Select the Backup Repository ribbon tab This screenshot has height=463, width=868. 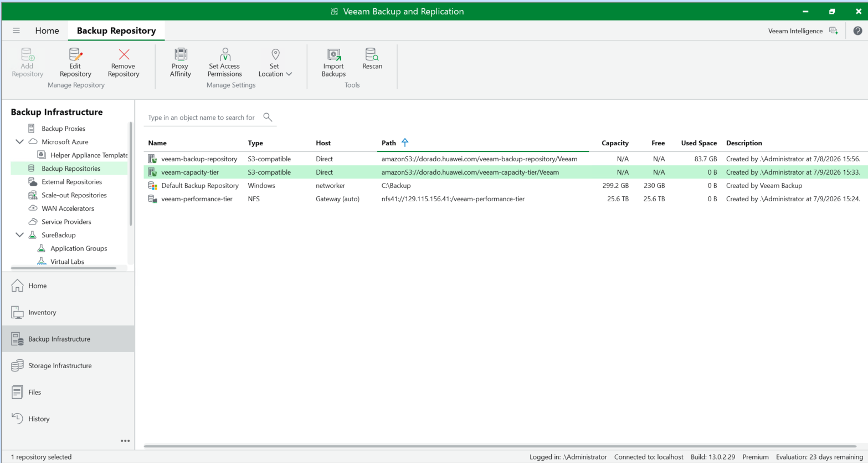[116, 30]
